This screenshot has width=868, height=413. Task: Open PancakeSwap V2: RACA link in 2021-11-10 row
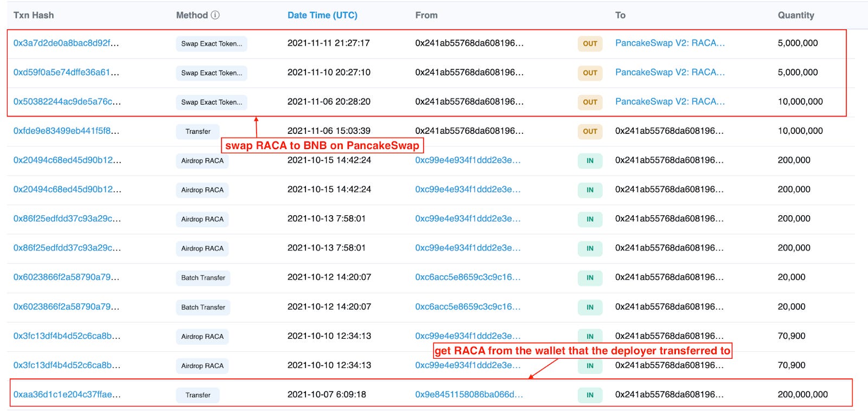[670, 73]
